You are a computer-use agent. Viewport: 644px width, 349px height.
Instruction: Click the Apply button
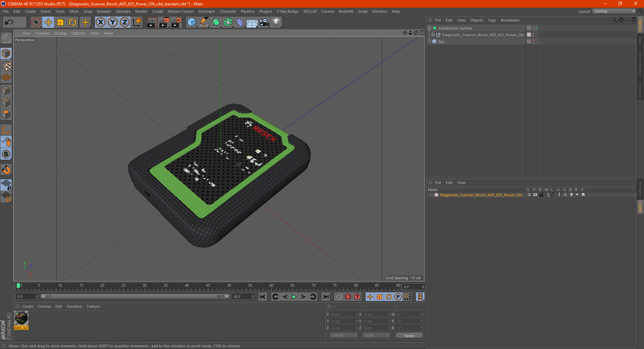pyautogui.click(x=409, y=336)
